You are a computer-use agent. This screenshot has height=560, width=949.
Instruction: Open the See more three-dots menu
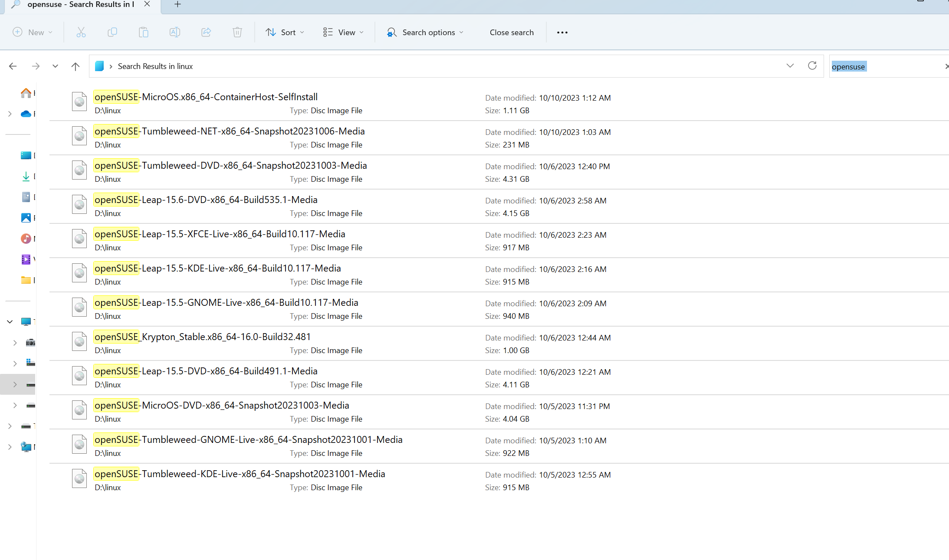click(562, 33)
